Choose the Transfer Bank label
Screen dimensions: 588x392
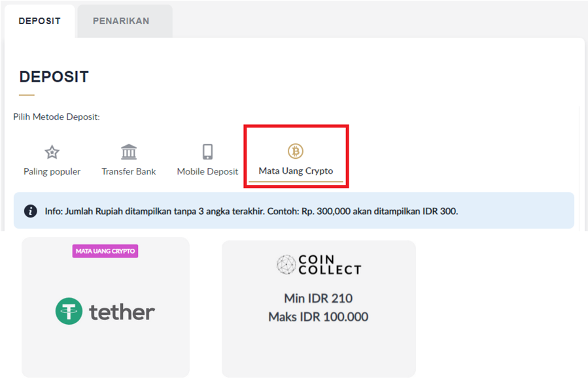click(129, 171)
